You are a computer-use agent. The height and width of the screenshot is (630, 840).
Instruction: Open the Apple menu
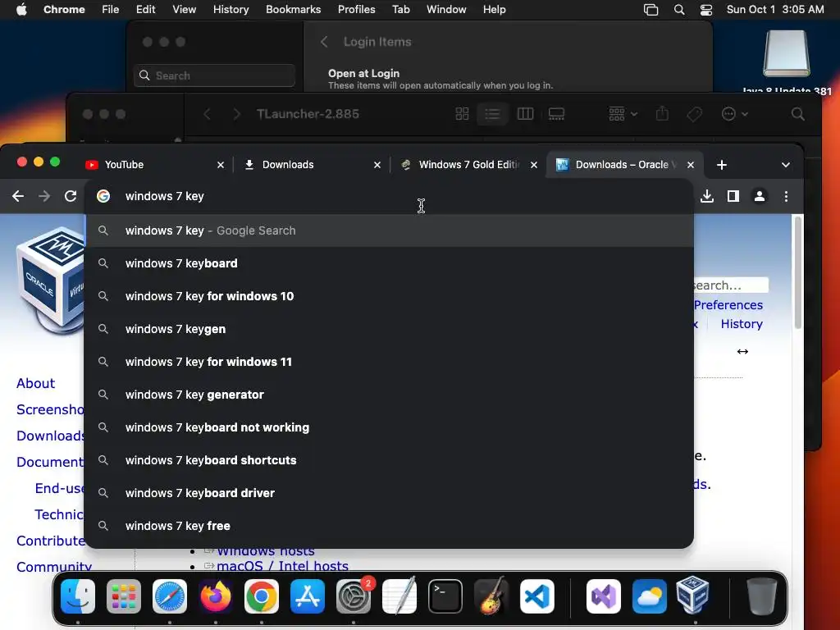coord(21,10)
